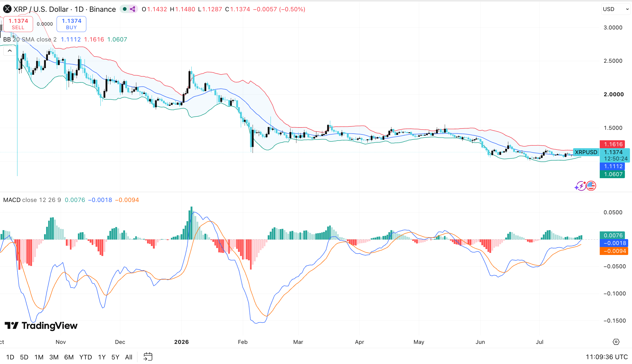Select the All time range
632x364 pixels.
pos(129,357)
